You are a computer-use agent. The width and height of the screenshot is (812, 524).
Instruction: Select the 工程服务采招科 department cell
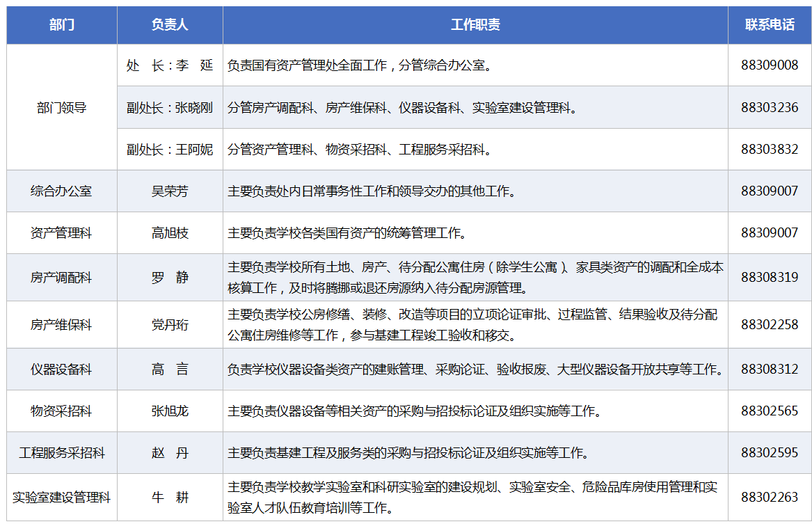tap(62, 453)
